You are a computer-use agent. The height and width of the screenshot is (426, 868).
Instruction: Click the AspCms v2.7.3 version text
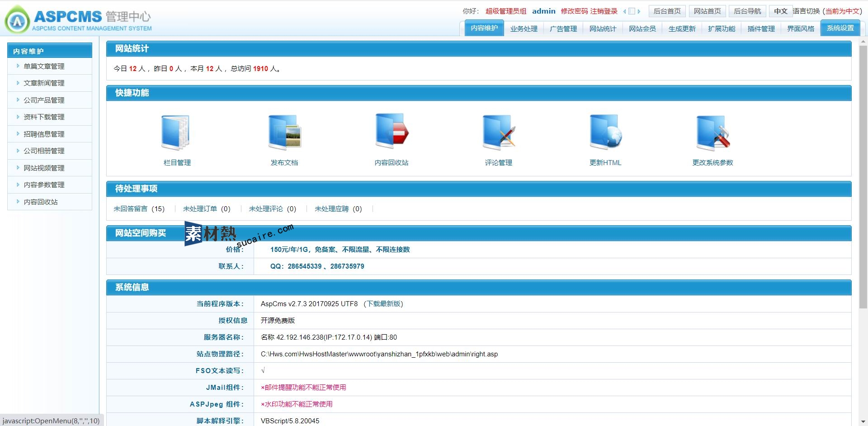click(309, 304)
